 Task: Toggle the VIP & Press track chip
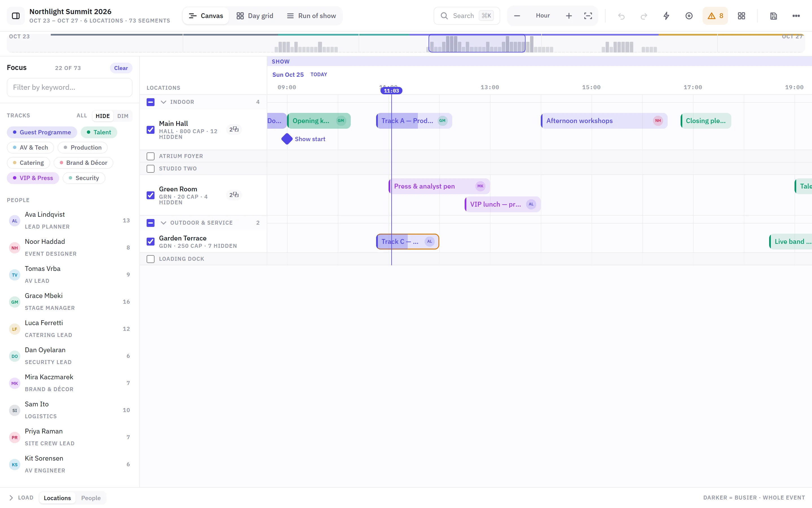click(x=33, y=178)
